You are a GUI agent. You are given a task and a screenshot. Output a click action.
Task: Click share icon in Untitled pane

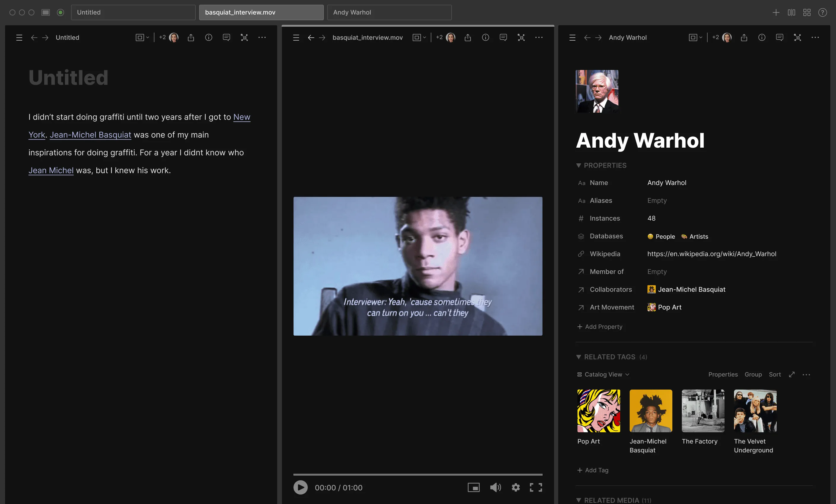coord(191,38)
